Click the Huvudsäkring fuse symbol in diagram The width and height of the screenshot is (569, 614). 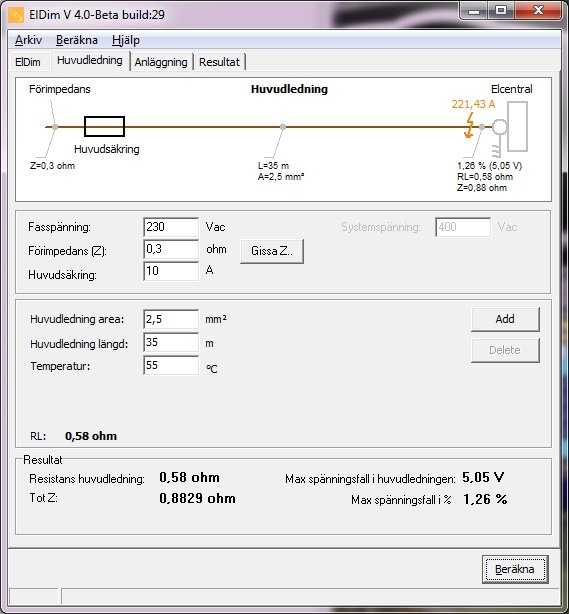pos(105,126)
